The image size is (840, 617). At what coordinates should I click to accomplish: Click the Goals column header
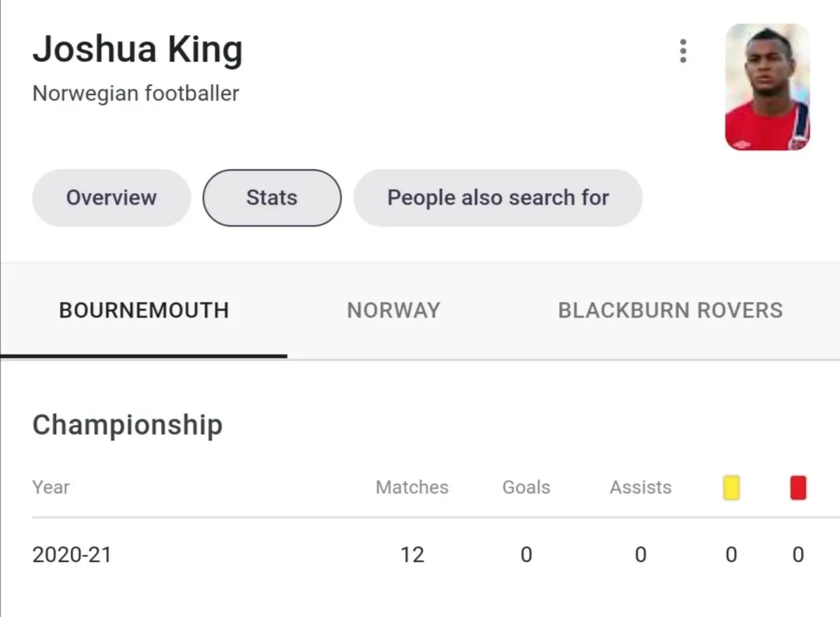tap(527, 488)
